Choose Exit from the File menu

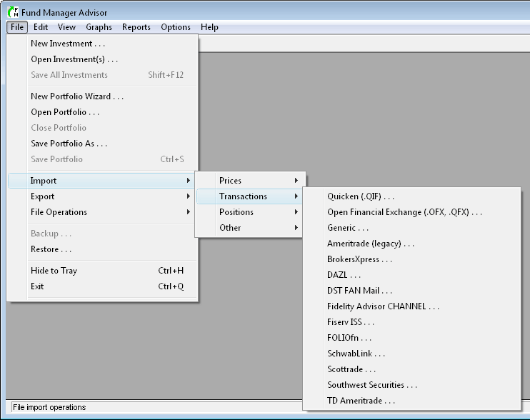[102, 286]
